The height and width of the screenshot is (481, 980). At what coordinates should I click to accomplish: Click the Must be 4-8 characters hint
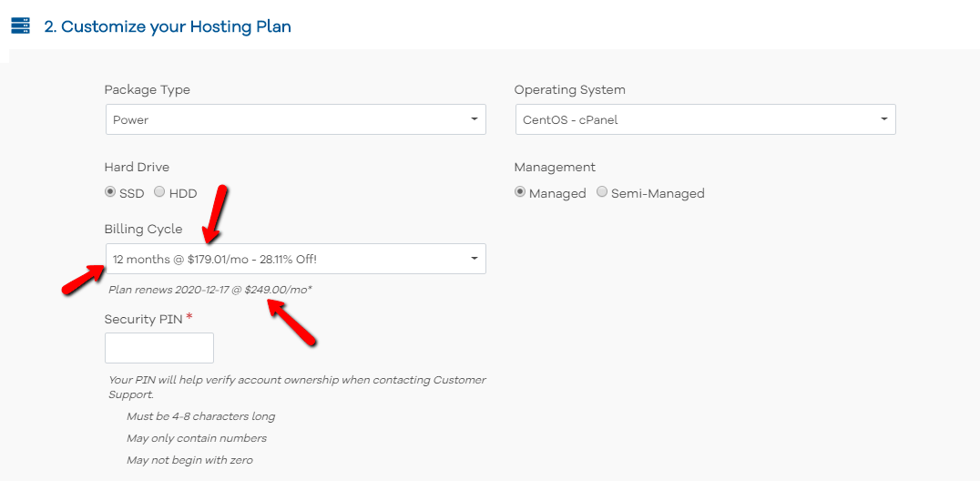[x=200, y=416]
